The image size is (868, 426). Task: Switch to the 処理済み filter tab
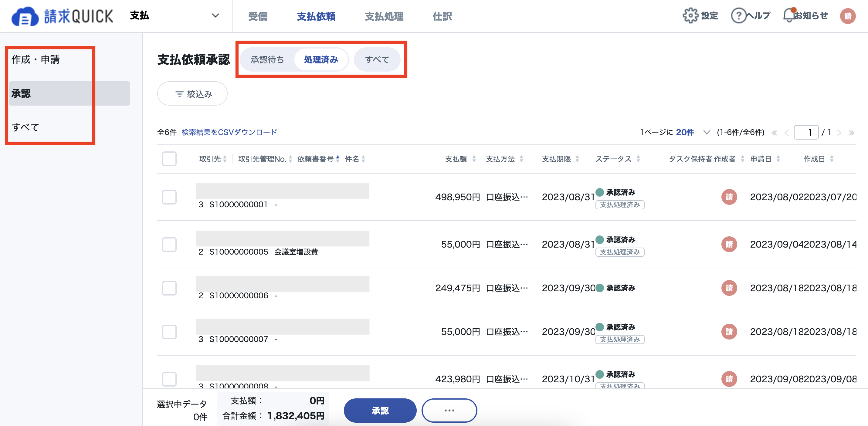coord(321,59)
